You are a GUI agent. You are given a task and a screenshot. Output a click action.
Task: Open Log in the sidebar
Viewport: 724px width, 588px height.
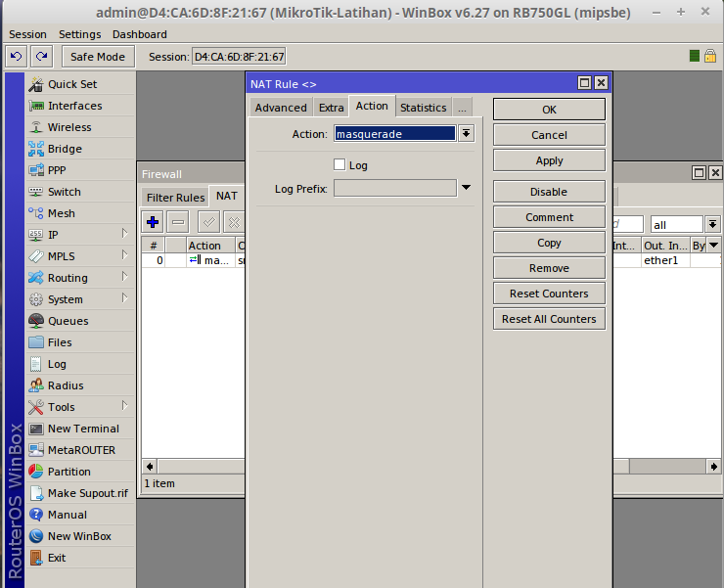tap(80, 364)
